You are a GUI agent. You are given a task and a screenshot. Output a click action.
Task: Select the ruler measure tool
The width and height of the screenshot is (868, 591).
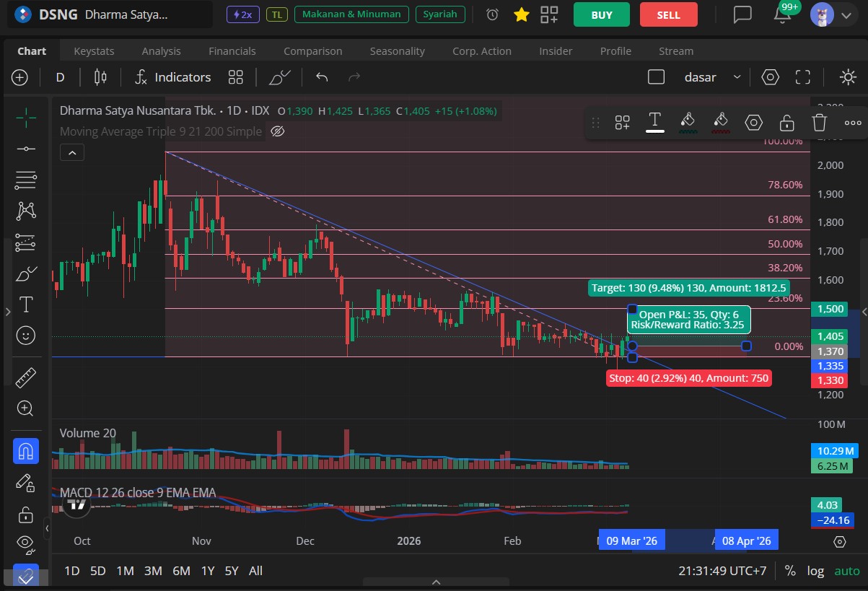[26, 377]
